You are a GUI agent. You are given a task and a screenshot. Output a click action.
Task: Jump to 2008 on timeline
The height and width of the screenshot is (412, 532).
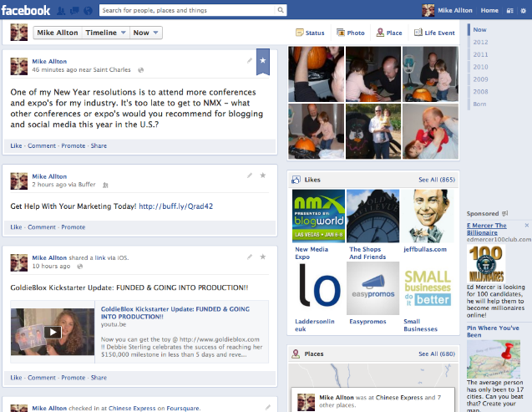pos(480,92)
